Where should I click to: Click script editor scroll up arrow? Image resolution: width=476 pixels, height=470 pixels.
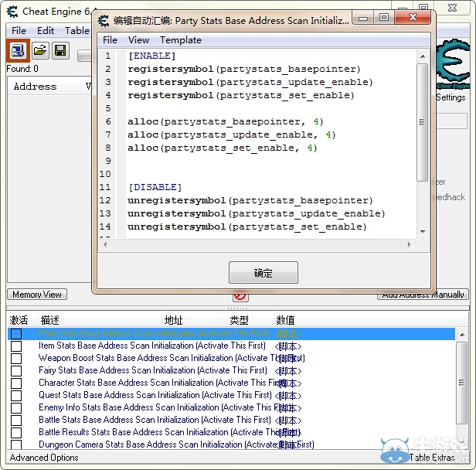[423, 56]
